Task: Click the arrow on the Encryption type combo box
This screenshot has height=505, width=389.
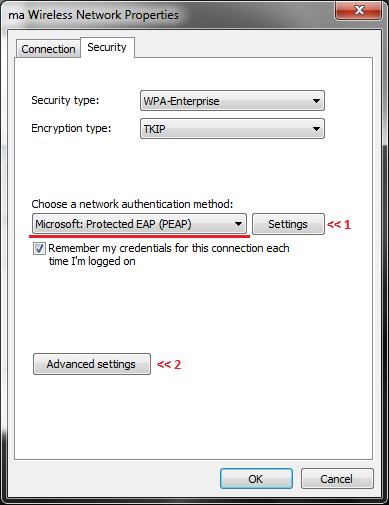Action: [x=316, y=129]
